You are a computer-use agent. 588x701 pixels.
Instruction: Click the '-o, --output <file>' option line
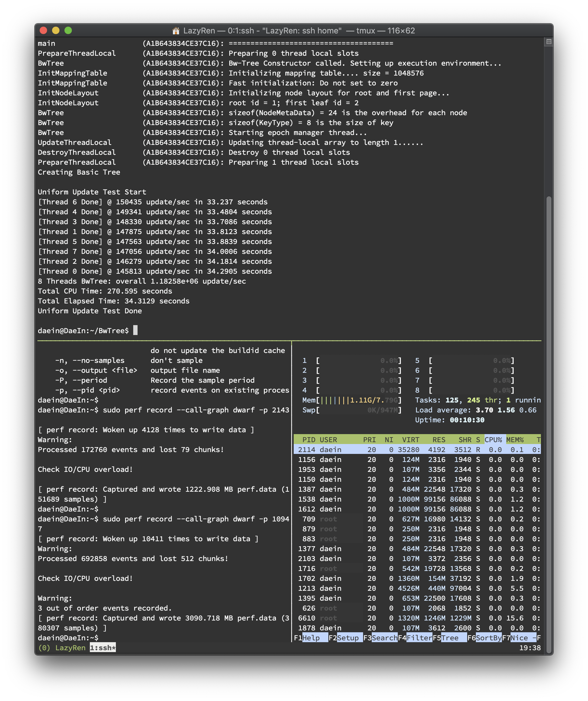click(138, 371)
